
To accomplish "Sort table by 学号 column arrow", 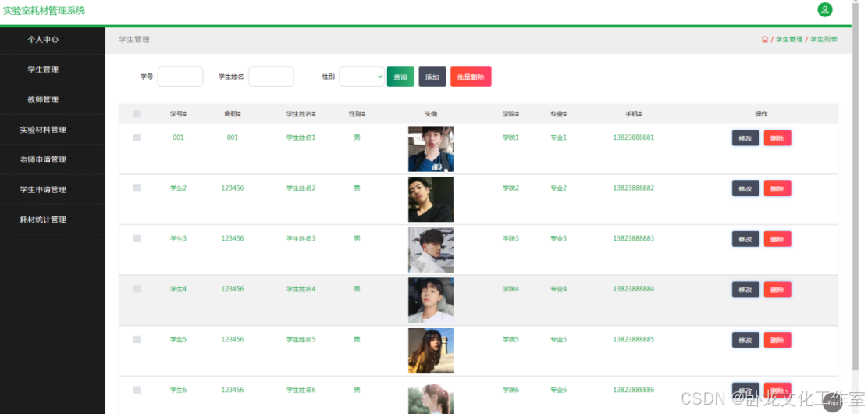I will coord(185,114).
